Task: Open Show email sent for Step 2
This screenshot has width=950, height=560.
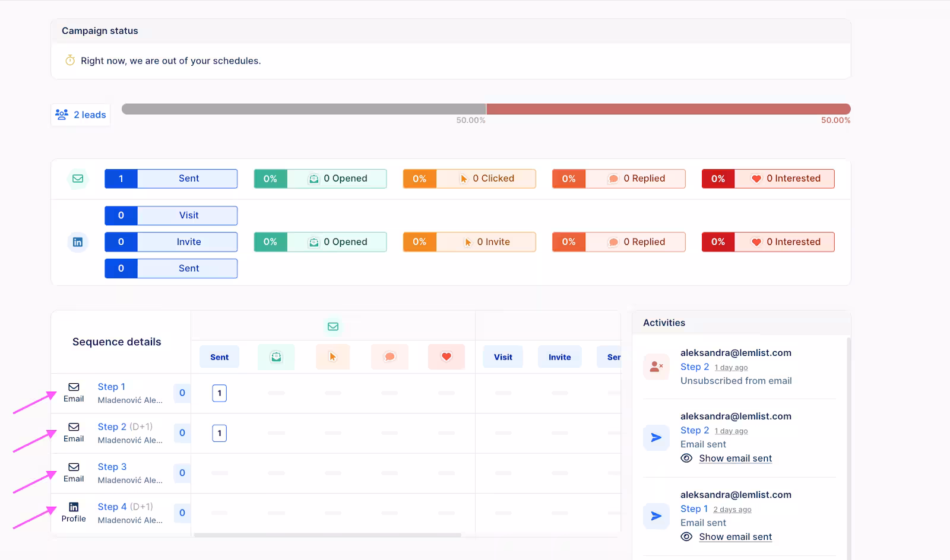Action: click(735, 459)
